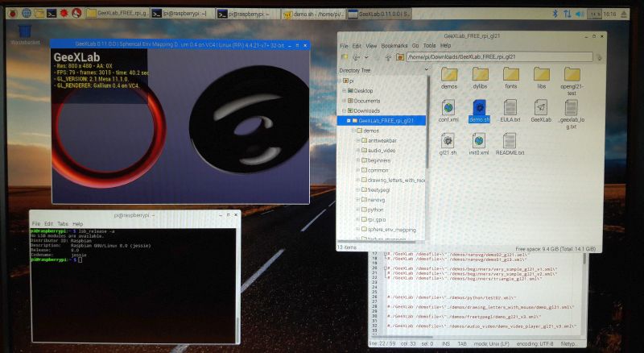Click the eject icon in panel
Image resolution: width=644 pixels, height=353 pixels.
(623, 14)
